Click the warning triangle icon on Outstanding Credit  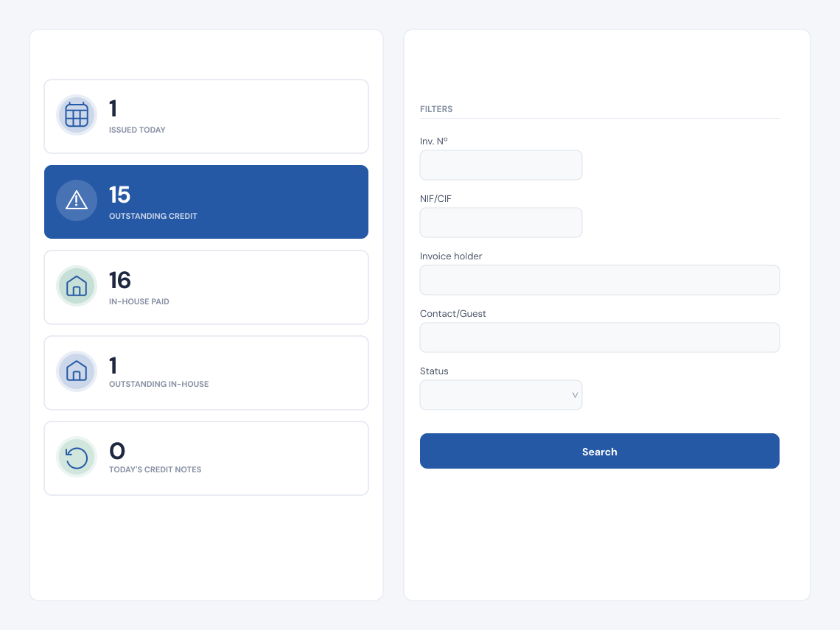pyautogui.click(x=77, y=200)
